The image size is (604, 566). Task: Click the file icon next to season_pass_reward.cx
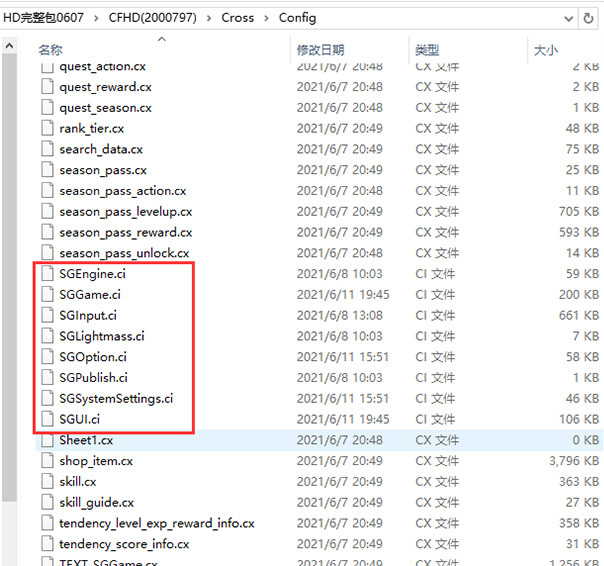pyautogui.click(x=47, y=232)
